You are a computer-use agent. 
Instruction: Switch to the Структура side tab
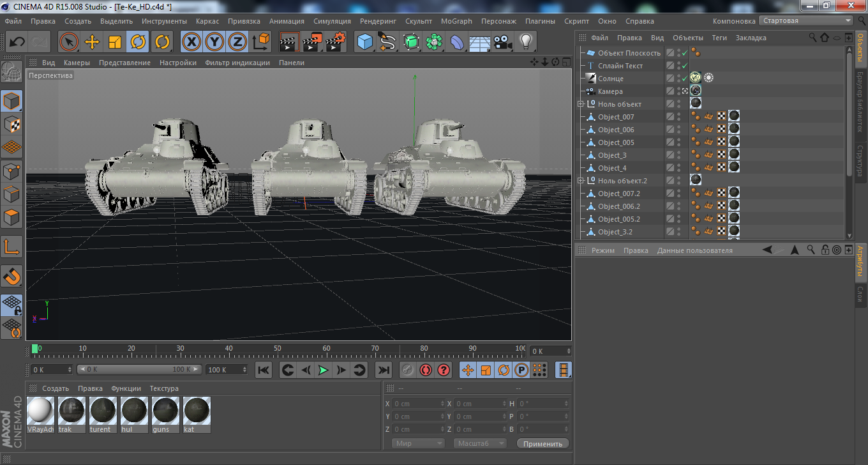860,160
